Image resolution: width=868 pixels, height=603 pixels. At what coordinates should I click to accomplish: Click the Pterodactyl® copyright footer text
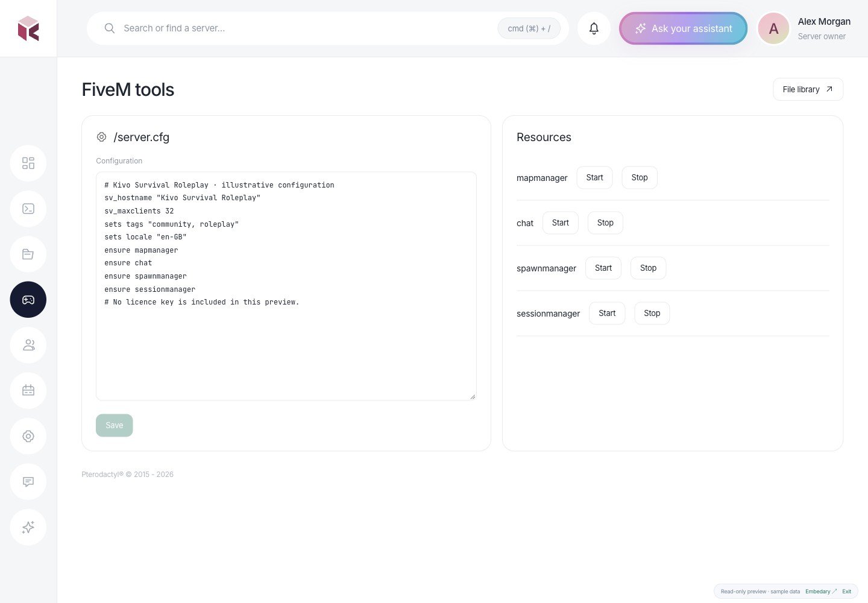(128, 475)
